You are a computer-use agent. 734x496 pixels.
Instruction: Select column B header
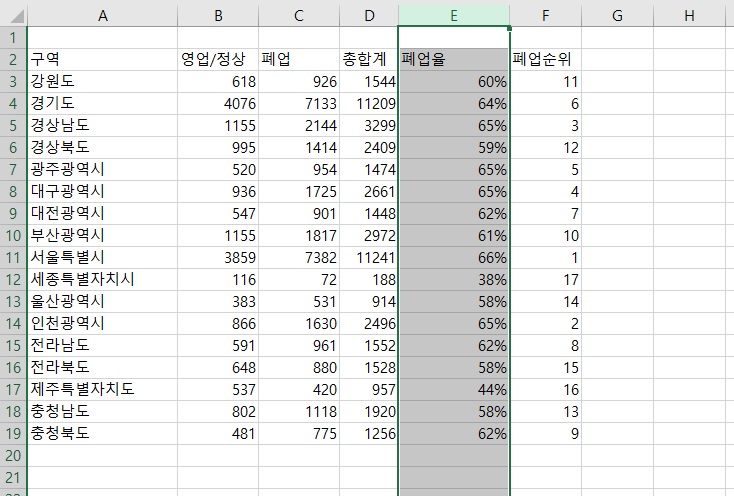218,16
